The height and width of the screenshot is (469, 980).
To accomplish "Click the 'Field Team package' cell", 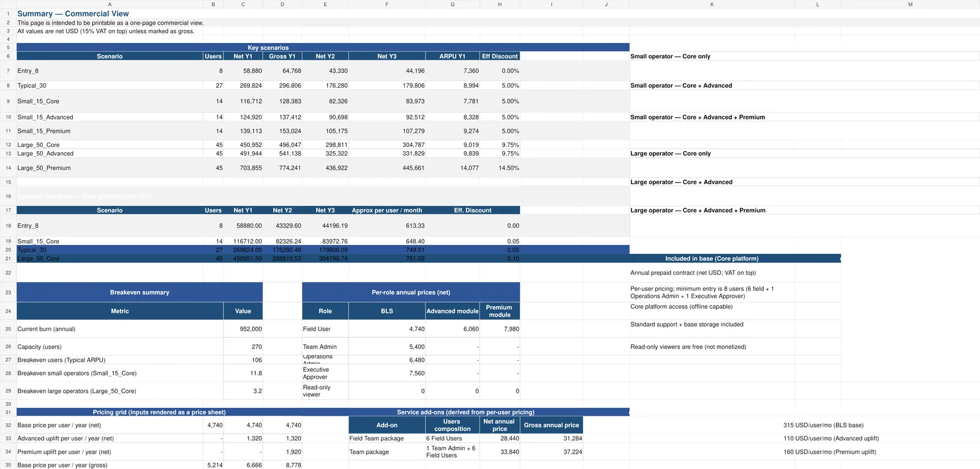I will 386,438.
